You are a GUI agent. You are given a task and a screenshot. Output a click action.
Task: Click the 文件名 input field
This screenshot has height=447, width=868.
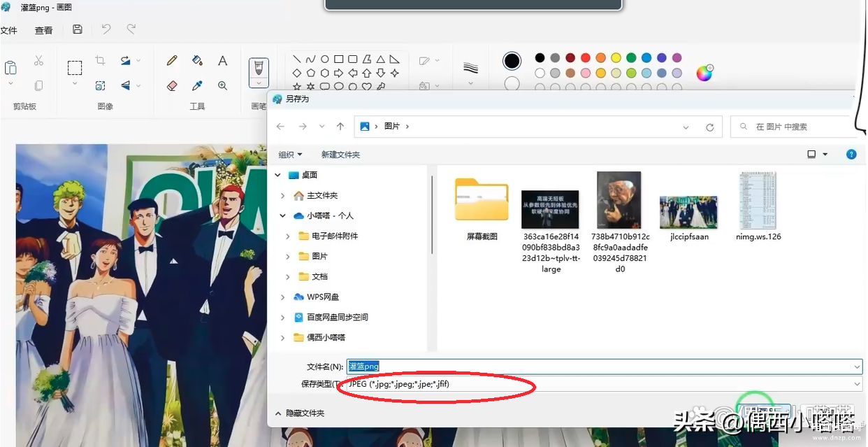(605, 367)
